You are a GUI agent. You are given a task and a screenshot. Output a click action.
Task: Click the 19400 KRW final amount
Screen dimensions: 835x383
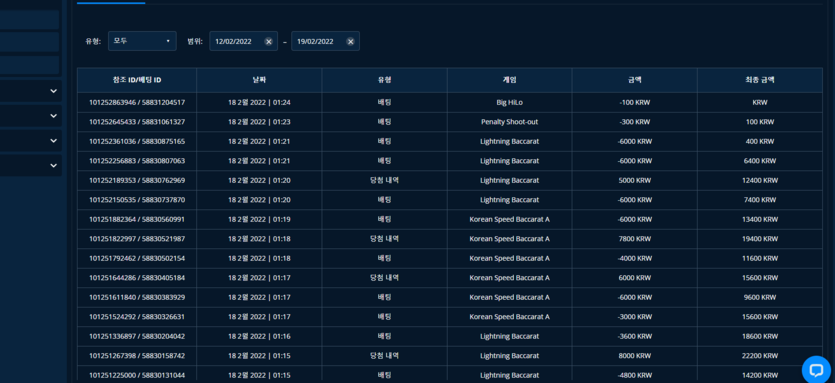pyautogui.click(x=760, y=239)
